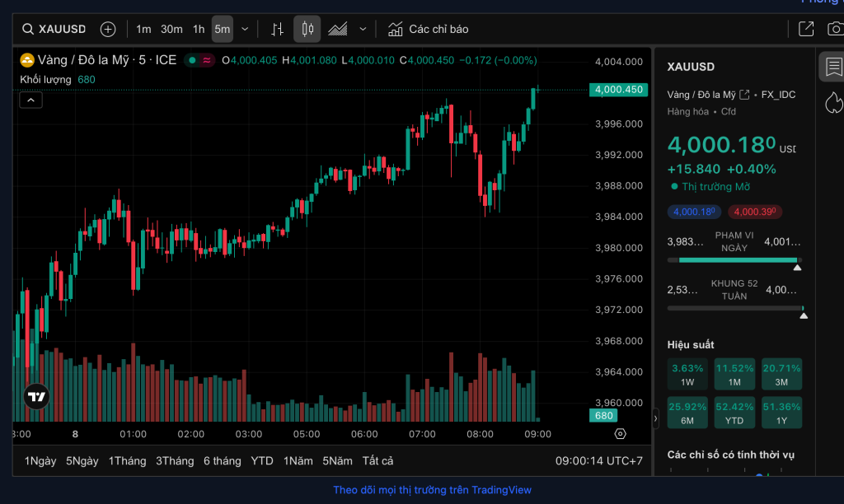Select the area chart style icon
The height and width of the screenshot is (504, 844).
click(x=337, y=29)
